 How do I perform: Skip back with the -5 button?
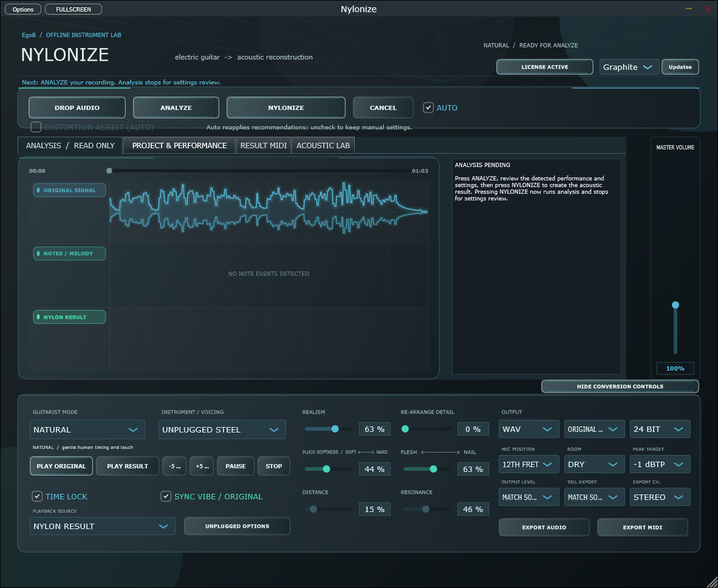pos(174,466)
